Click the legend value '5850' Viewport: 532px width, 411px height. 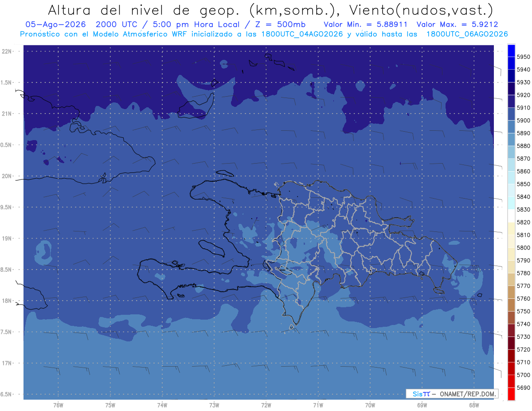(x=523, y=184)
